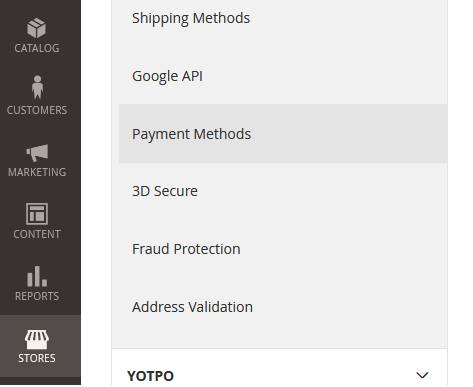Click the Customers person icon
This screenshot has height=387, width=473.
[x=37, y=87]
